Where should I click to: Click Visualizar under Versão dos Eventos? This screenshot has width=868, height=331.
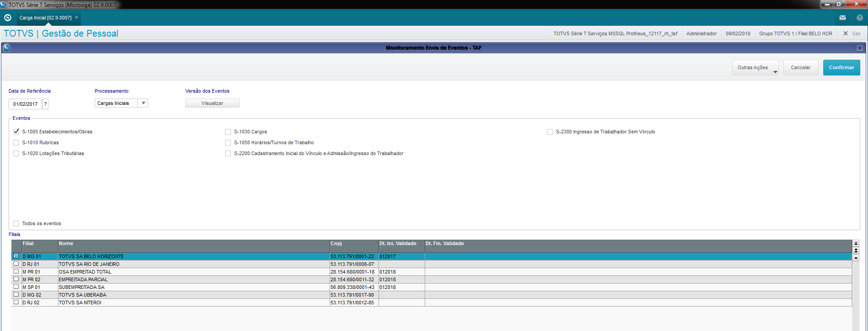coord(212,103)
